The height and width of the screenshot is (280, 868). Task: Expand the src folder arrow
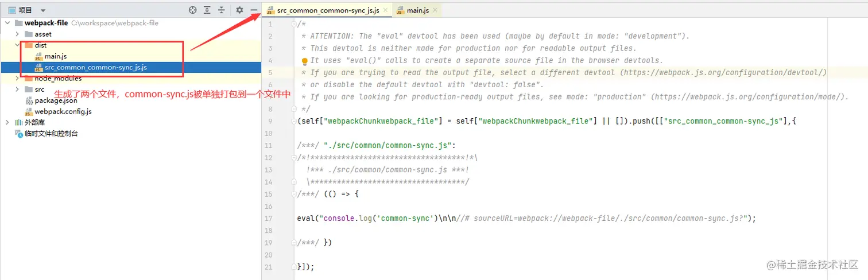(x=17, y=90)
